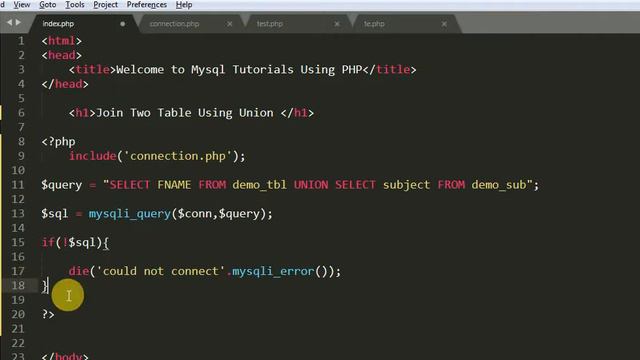Switch to the connection.php tab
The width and height of the screenshot is (640, 360).
click(x=174, y=24)
